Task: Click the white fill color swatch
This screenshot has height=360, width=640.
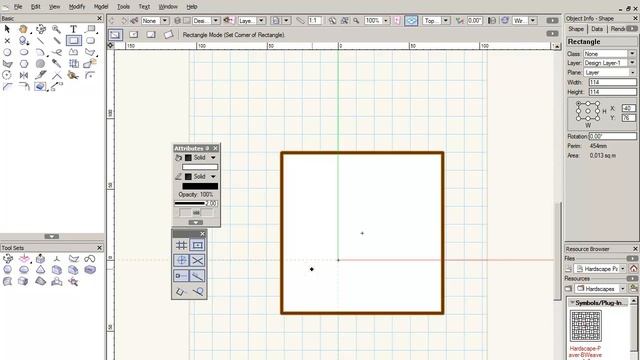Action: [200, 167]
